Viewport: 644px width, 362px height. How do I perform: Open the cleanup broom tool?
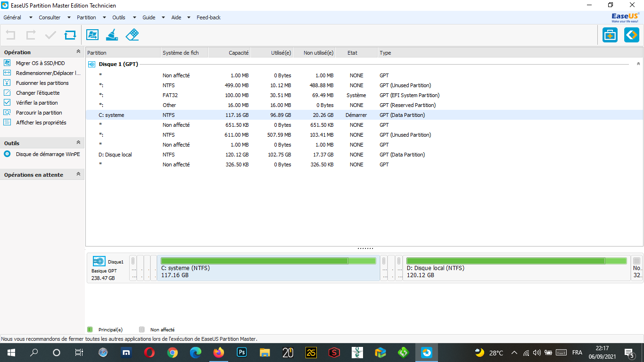(x=112, y=35)
